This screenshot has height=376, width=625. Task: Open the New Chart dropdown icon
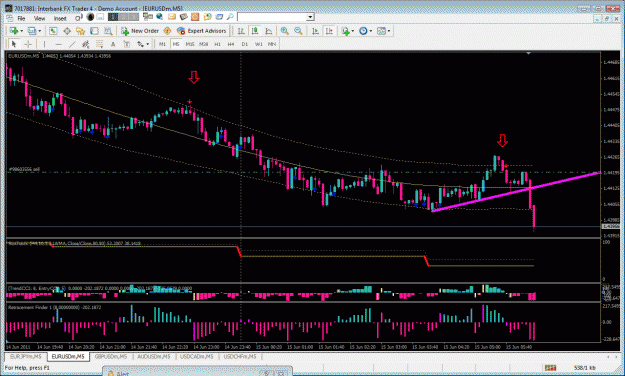coord(16,31)
